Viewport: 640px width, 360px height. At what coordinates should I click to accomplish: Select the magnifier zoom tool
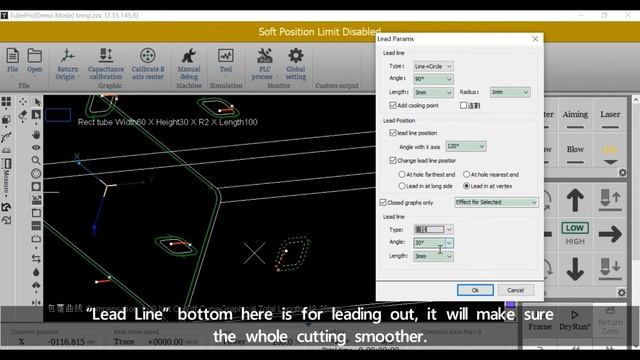[x=36, y=160]
